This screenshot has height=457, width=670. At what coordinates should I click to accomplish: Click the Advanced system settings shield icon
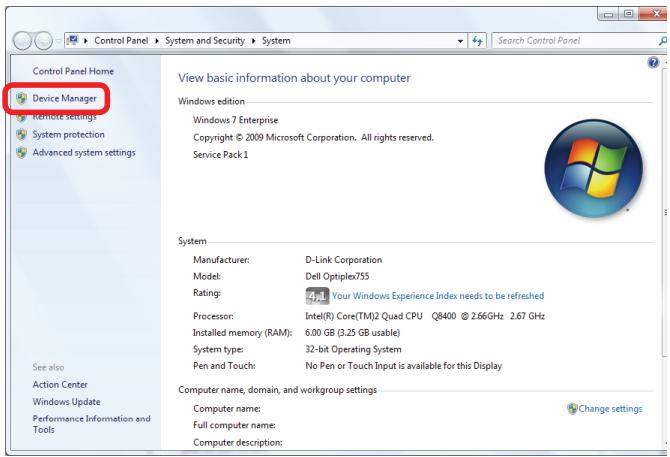pos(21,152)
